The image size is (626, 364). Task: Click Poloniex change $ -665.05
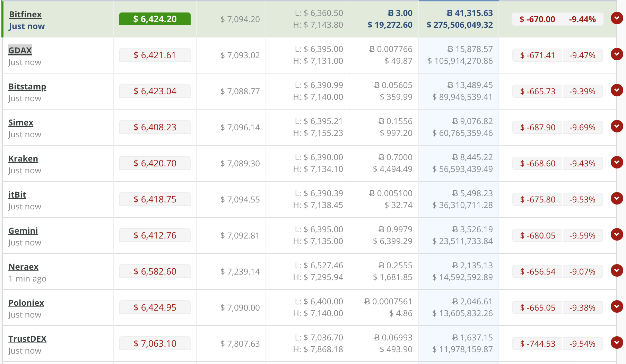pos(537,308)
